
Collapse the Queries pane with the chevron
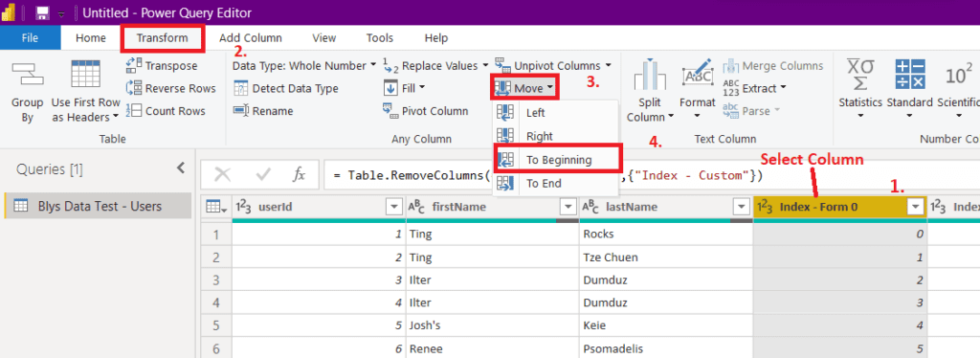click(x=181, y=168)
